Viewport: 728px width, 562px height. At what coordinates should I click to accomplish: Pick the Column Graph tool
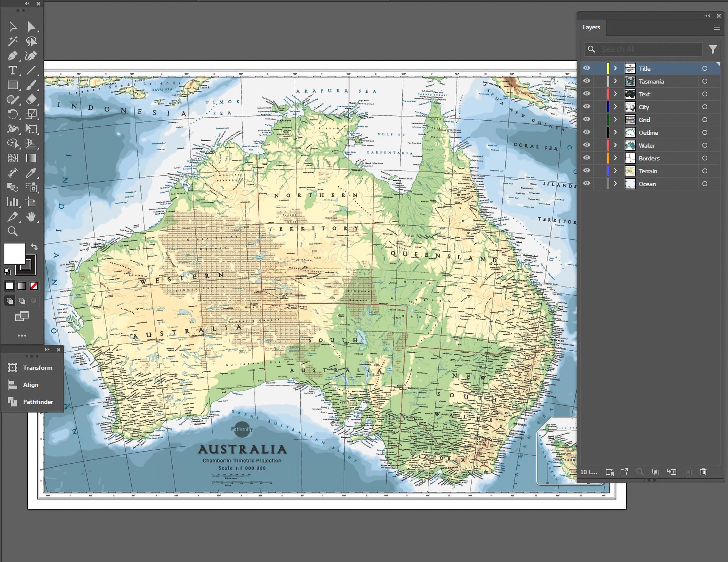[13, 202]
